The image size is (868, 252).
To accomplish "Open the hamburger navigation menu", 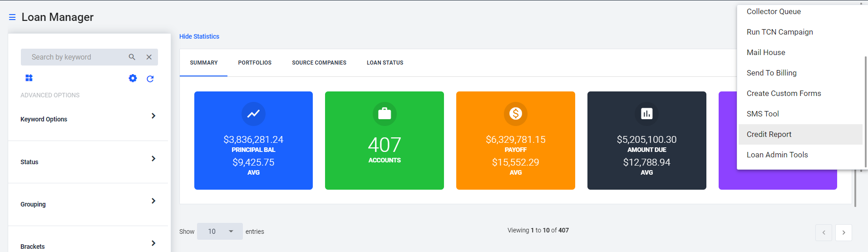I will [x=12, y=17].
